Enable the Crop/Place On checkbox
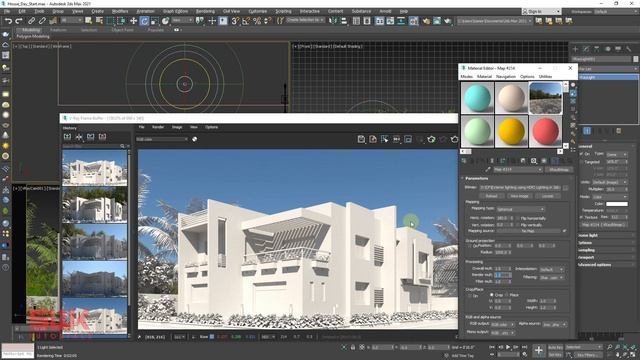 (x=469, y=296)
